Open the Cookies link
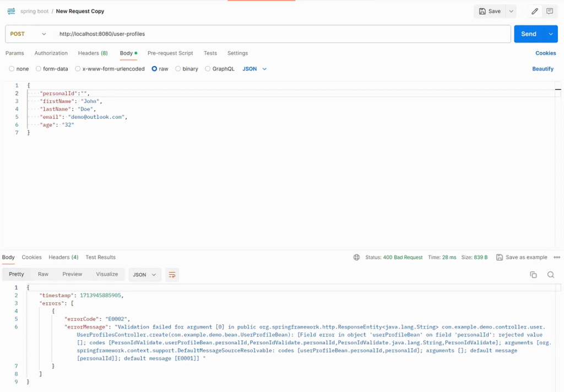Image resolution: width=564 pixels, height=392 pixels. pyautogui.click(x=545, y=53)
